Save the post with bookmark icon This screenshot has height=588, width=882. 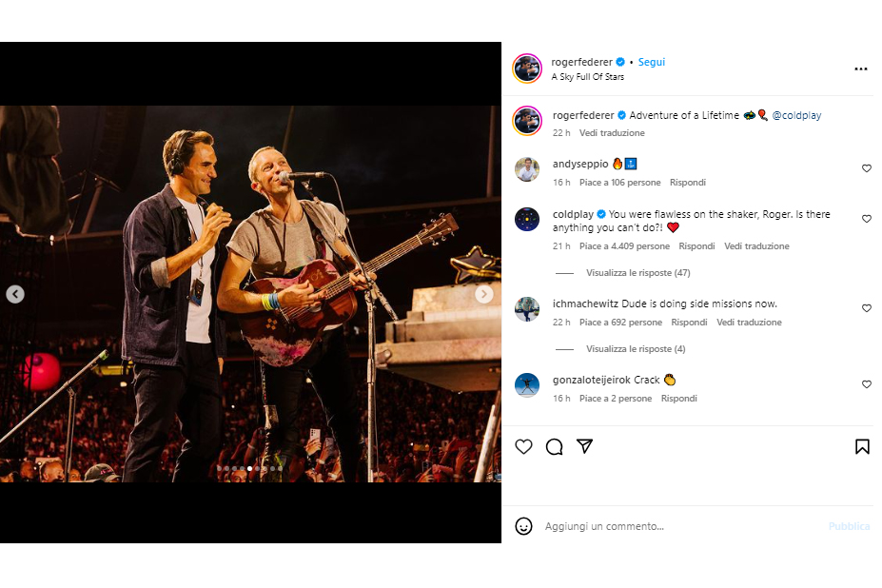862,446
